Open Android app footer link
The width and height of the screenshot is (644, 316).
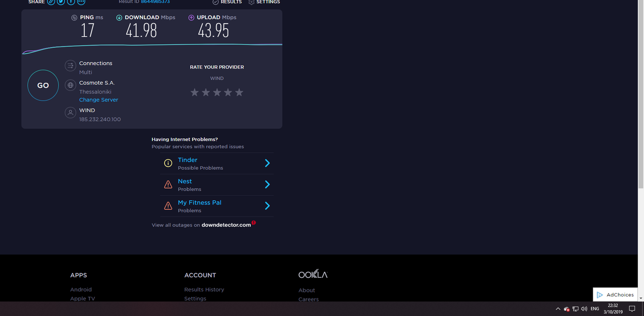[x=81, y=290]
